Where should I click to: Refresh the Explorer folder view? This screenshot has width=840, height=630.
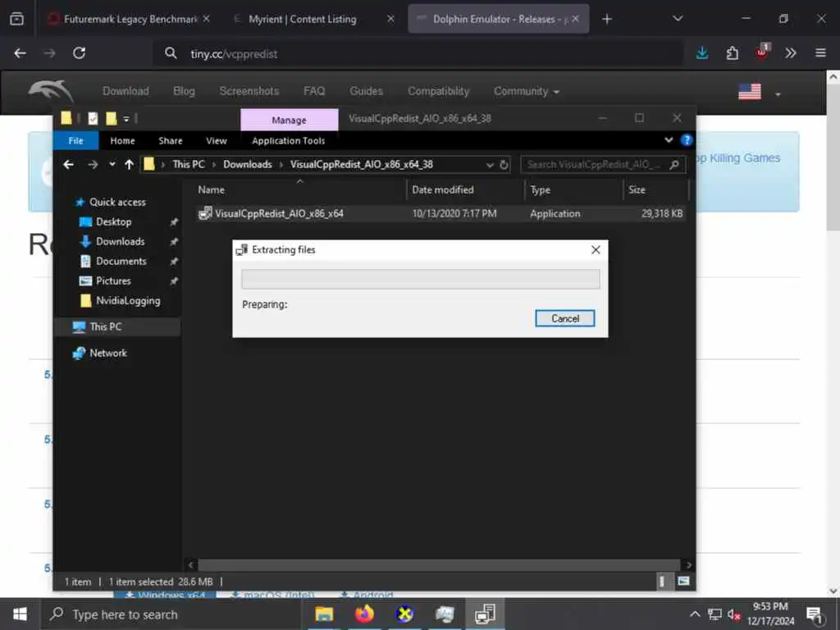[504, 164]
